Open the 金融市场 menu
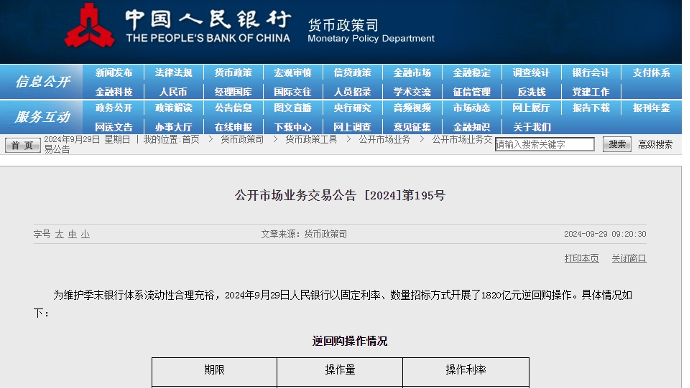 coord(412,73)
